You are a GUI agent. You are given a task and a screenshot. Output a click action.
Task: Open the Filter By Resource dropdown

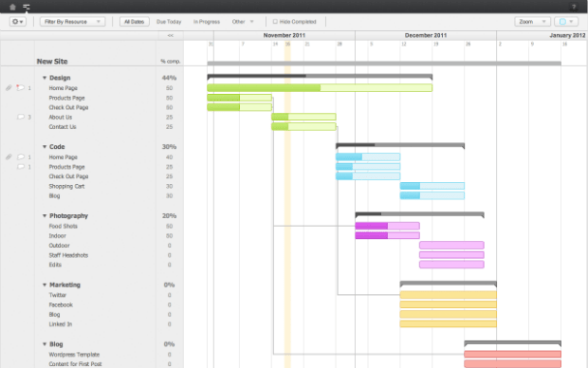click(72, 22)
